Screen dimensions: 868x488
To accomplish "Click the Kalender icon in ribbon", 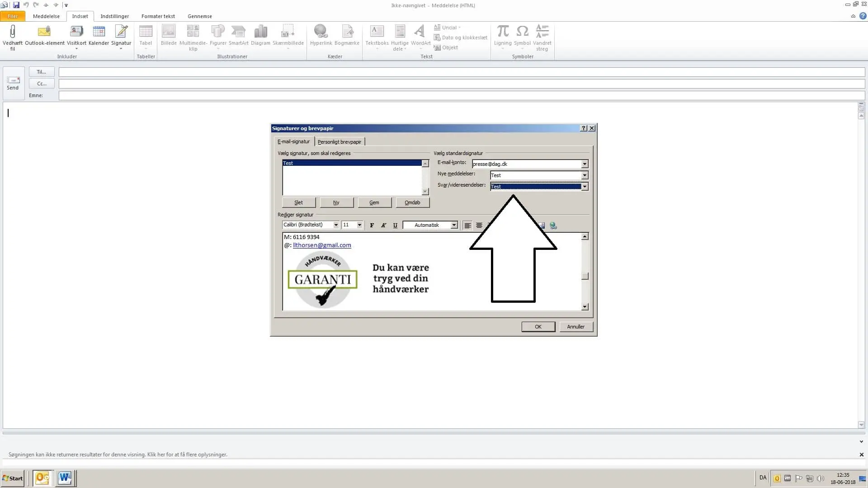I will 99,32.
